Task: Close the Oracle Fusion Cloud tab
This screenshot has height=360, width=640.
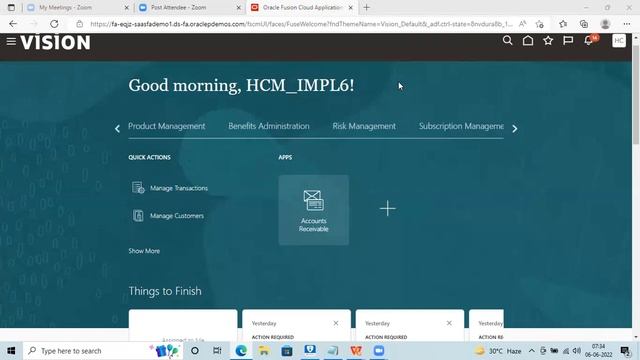Action: point(350,7)
